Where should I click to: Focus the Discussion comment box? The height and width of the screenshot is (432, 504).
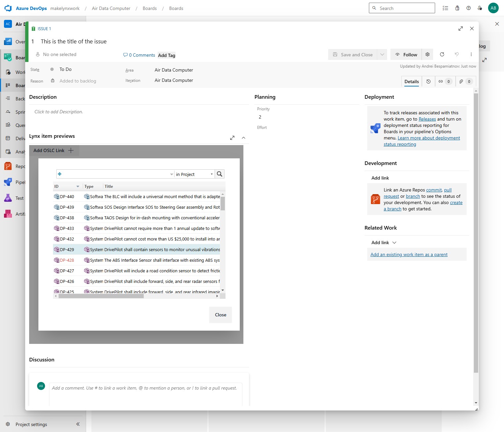tap(146, 394)
